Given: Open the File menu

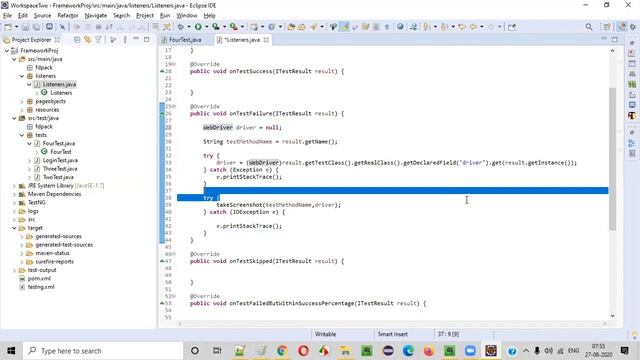Looking at the screenshot, I should click(7, 16).
